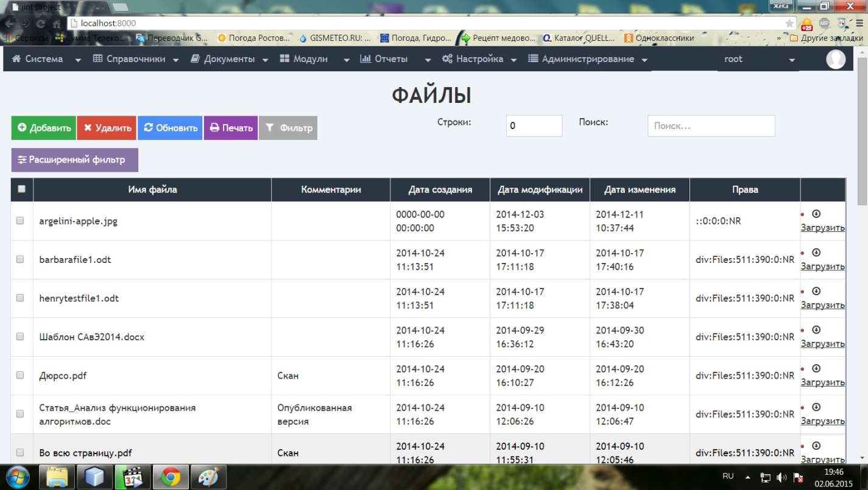Expand the Настройка dropdown arrow

(x=513, y=60)
